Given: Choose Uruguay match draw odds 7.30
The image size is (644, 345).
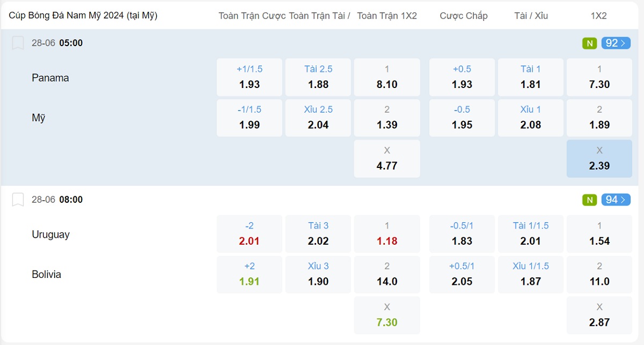Looking at the screenshot, I should click(387, 315).
